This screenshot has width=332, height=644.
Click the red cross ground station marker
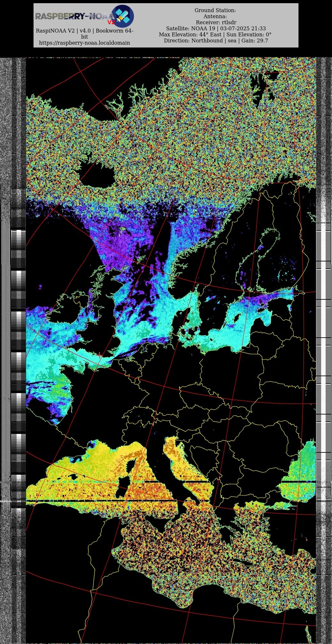100,355
